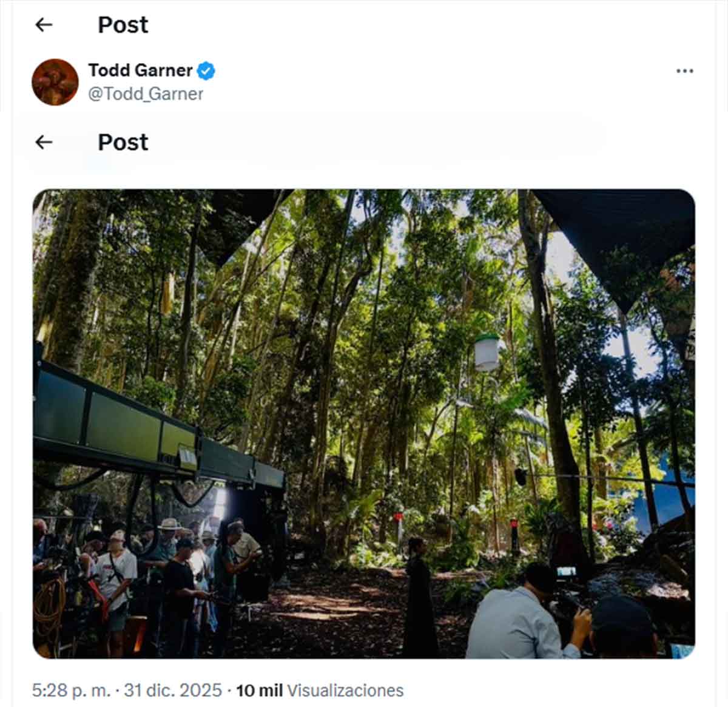Screen dimensions: 728x707
Task: Click the Todd Garner display name
Action: coord(140,70)
